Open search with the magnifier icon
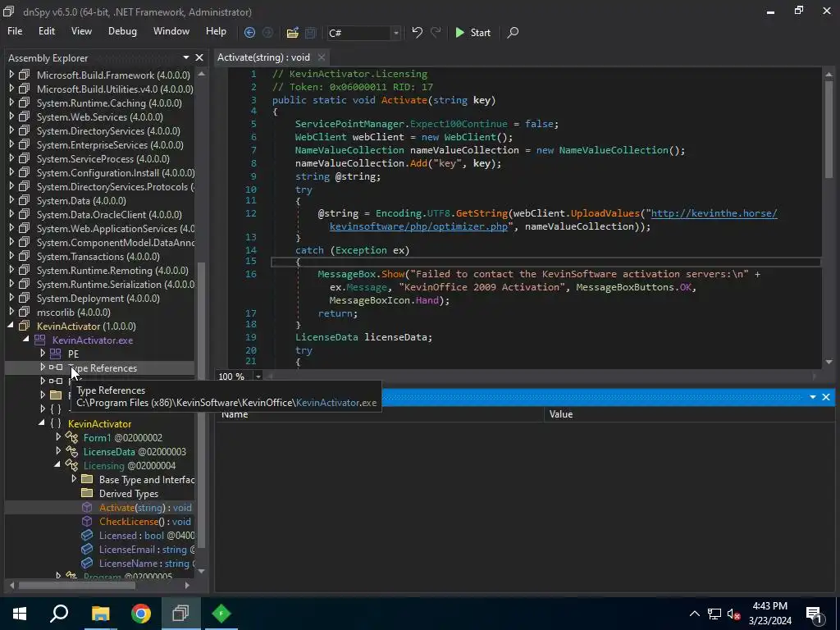The image size is (840, 630). click(x=513, y=33)
